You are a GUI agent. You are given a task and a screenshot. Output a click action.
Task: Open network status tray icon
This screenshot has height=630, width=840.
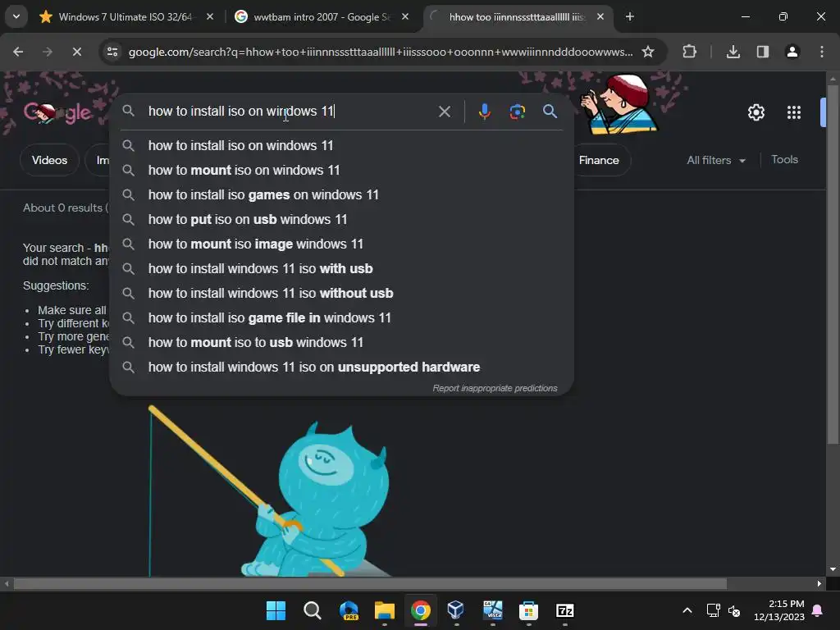coord(713,610)
